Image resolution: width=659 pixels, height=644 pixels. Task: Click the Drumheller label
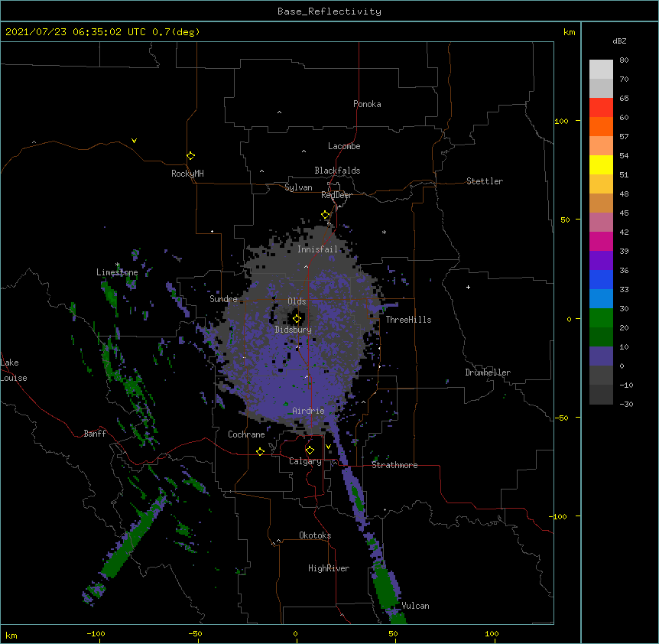click(x=488, y=372)
